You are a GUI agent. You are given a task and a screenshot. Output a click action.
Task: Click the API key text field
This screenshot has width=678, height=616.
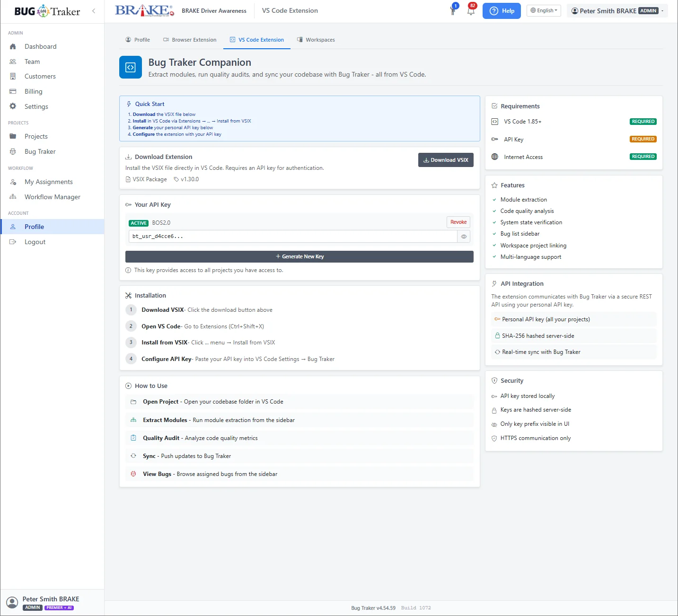tap(293, 237)
